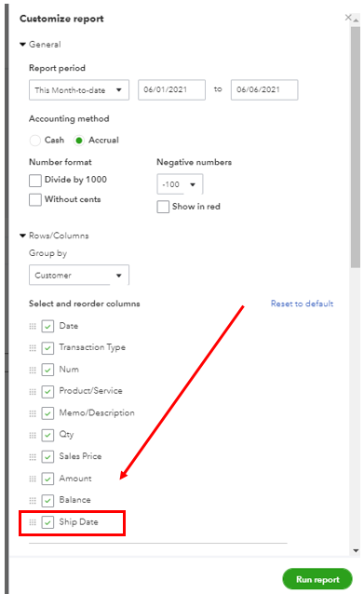Screen dimensions: 364x594
Task: Close the Customize report panel
Action: [x=348, y=18]
